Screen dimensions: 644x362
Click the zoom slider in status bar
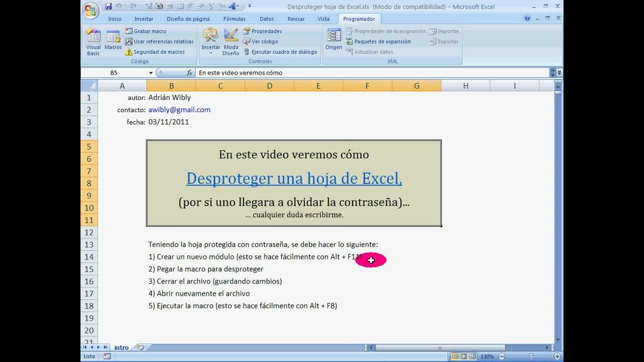pyautogui.click(x=531, y=356)
